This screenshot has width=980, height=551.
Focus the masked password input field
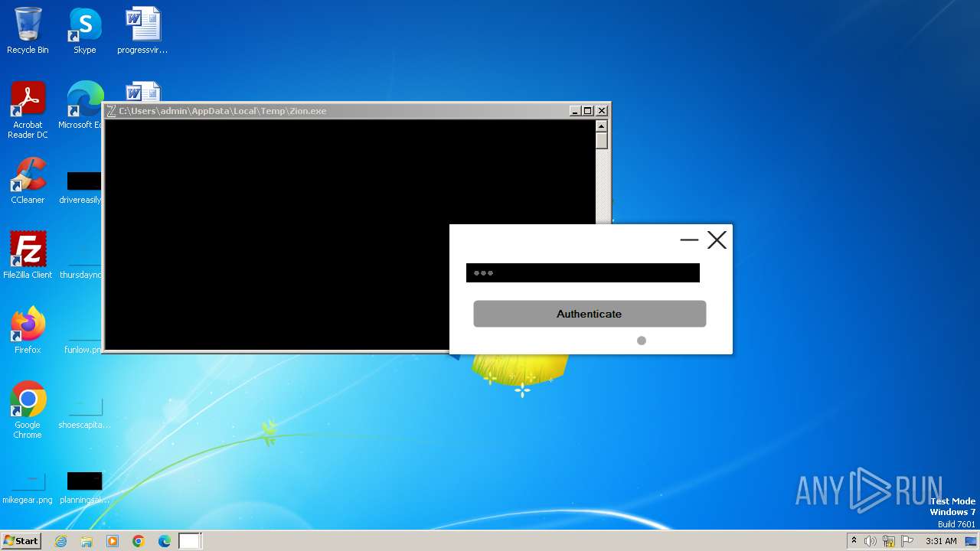pyautogui.click(x=583, y=272)
